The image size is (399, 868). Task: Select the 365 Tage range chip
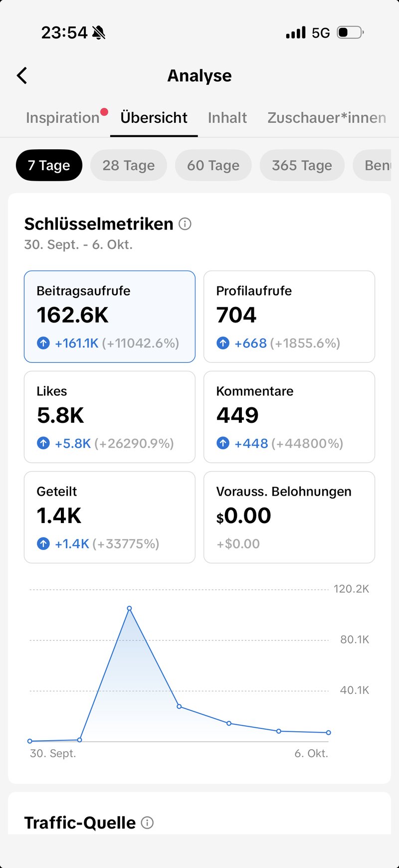coord(302,165)
